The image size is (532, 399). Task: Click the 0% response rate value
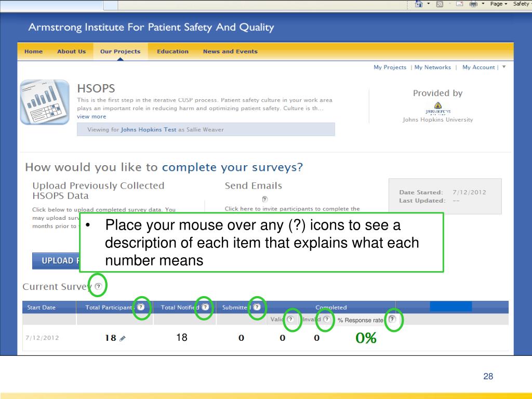click(366, 338)
